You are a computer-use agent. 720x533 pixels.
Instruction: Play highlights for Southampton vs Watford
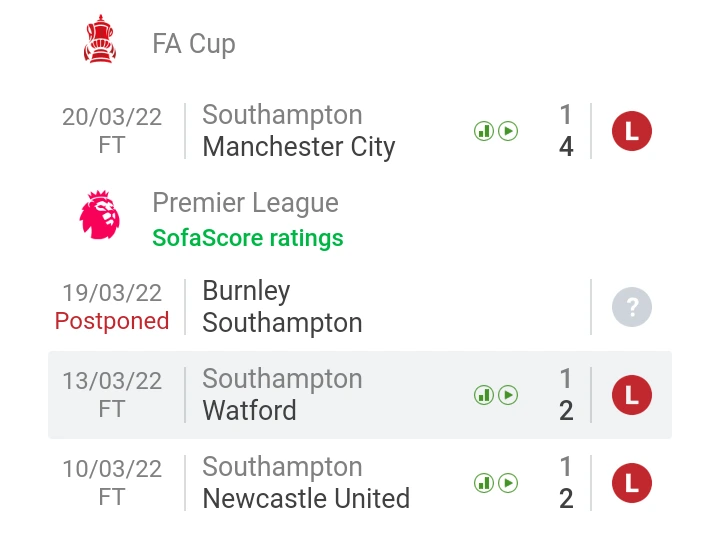(508, 395)
